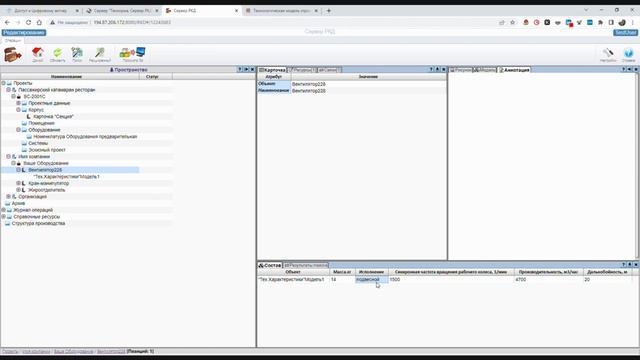Switch to the Аннотация tab
The image size is (640, 360).
pos(514,70)
